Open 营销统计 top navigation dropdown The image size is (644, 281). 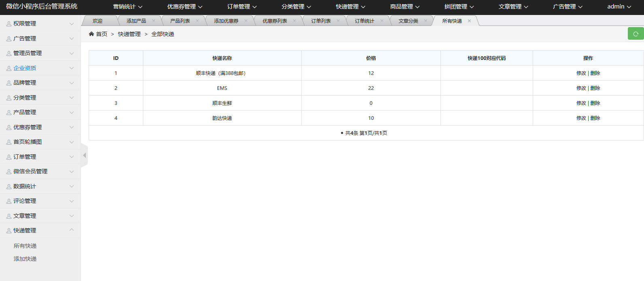point(128,7)
